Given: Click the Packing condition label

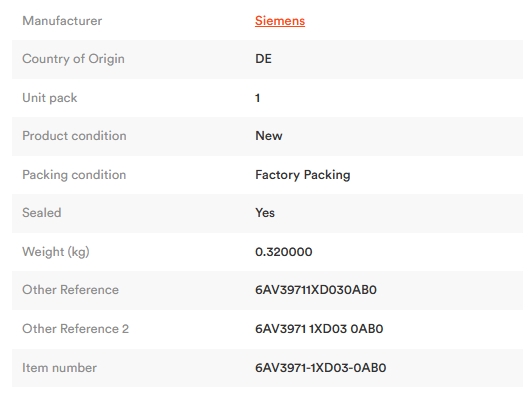Looking at the screenshot, I should click(74, 175).
